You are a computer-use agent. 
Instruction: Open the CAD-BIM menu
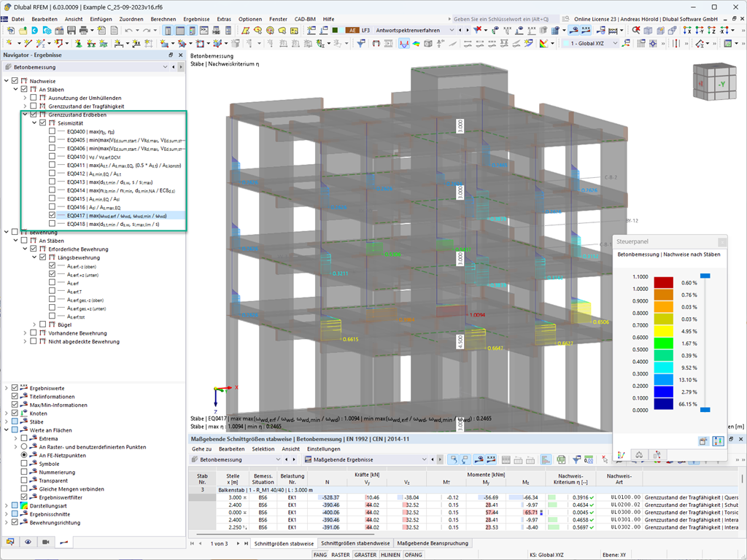[x=305, y=19]
